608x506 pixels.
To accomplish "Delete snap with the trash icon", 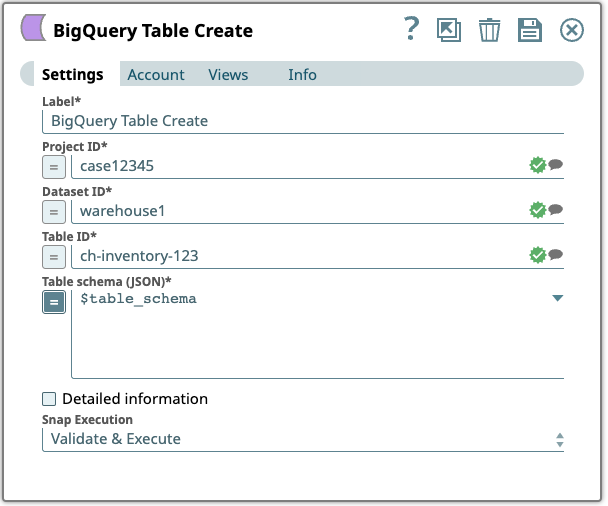I will coord(489,30).
